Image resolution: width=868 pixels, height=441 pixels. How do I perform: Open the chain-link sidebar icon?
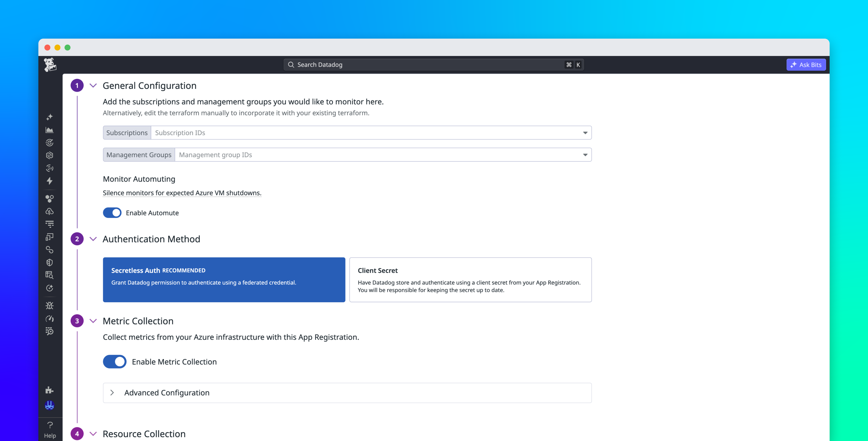pos(50,250)
